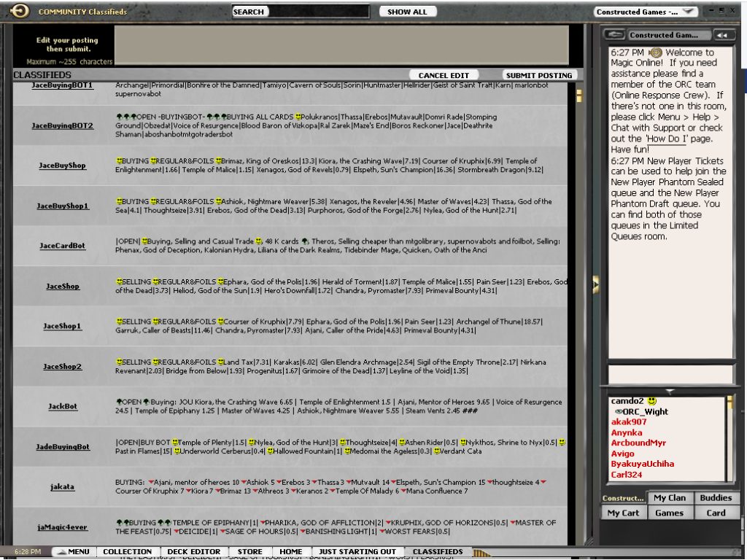Open seller JaceBuyingBOT2

(63, 125)
